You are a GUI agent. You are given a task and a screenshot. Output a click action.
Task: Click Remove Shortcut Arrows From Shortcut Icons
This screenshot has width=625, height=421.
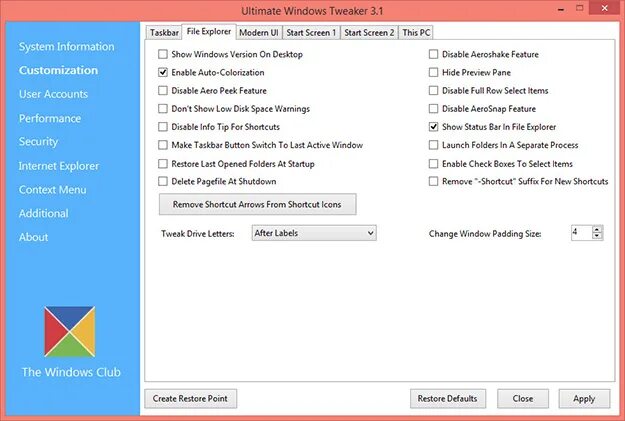point(257,205)
